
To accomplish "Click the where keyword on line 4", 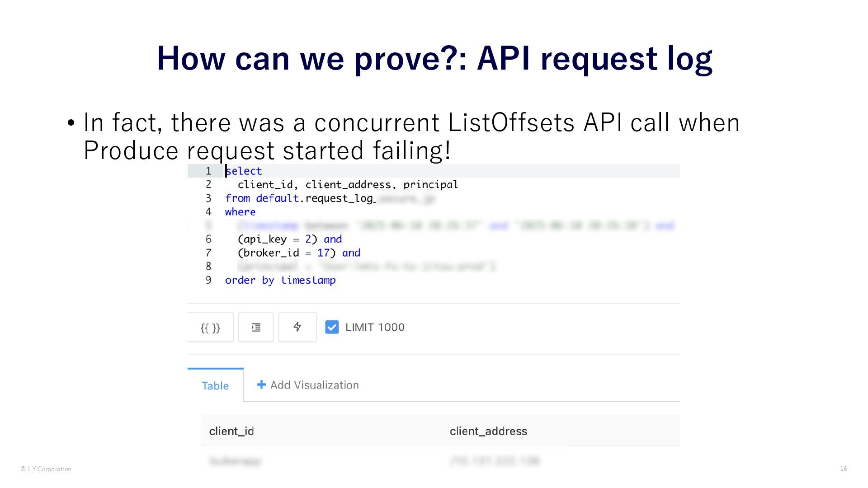I will (x=241, y=212).
